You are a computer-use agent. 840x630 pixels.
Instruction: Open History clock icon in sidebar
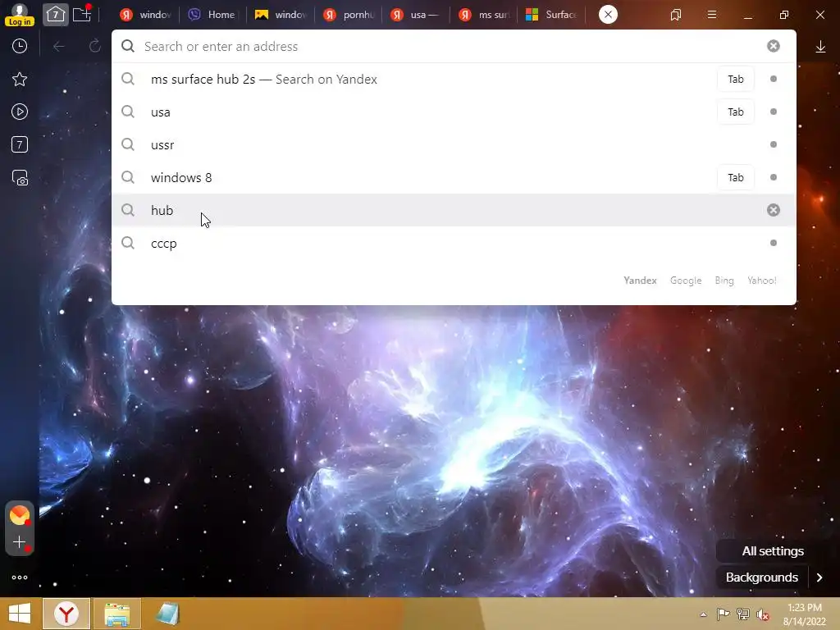point(20,46)
